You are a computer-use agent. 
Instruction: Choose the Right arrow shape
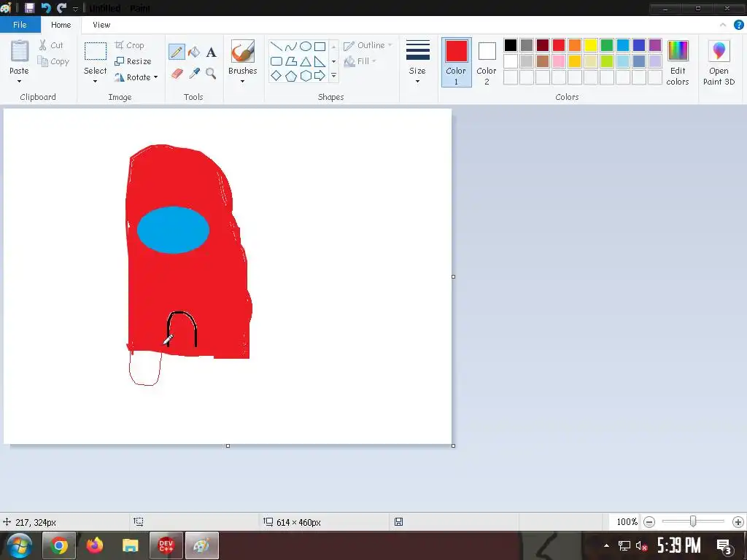(x=320, y=76)
